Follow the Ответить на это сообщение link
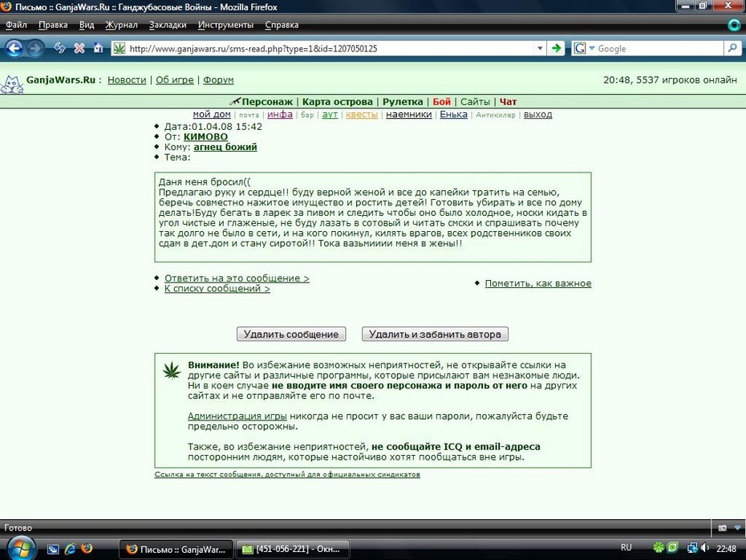 click(x=237, y=278)
